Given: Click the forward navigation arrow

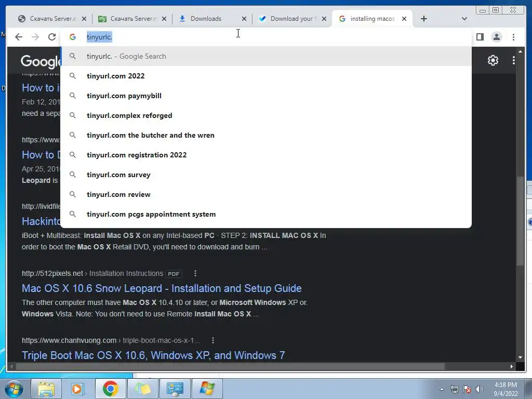Looking at the screenshot, I should (35, 37).
